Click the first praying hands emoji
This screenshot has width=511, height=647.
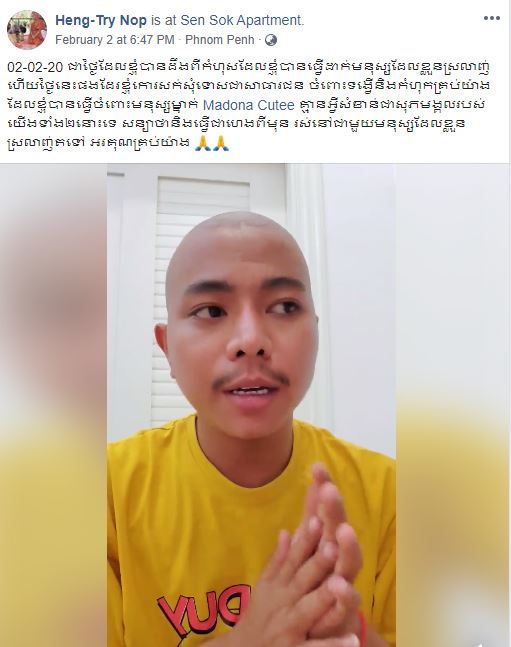(202, 143)
